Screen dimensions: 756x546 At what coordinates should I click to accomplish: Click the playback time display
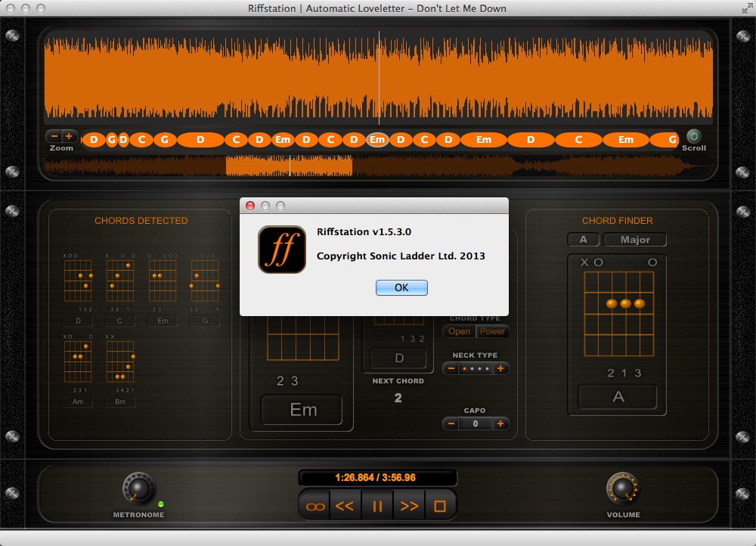pyautogui.click(x=377, y=477)
